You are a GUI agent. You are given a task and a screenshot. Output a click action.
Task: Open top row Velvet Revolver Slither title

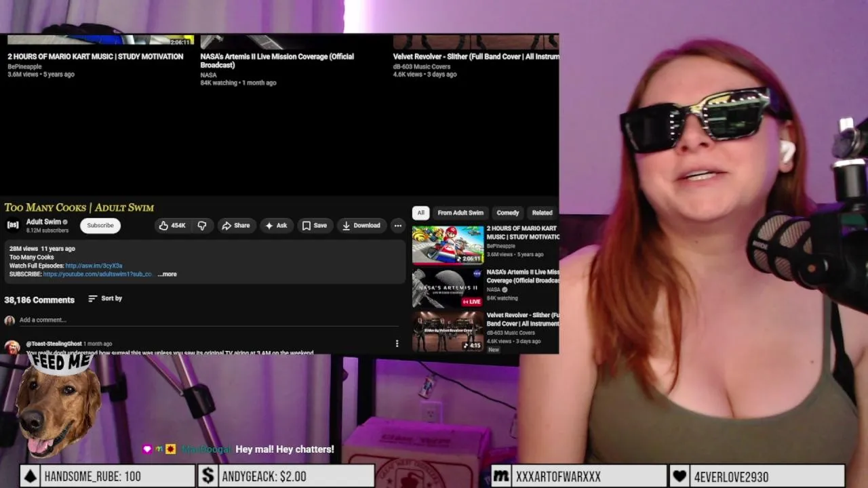(476, 57)
